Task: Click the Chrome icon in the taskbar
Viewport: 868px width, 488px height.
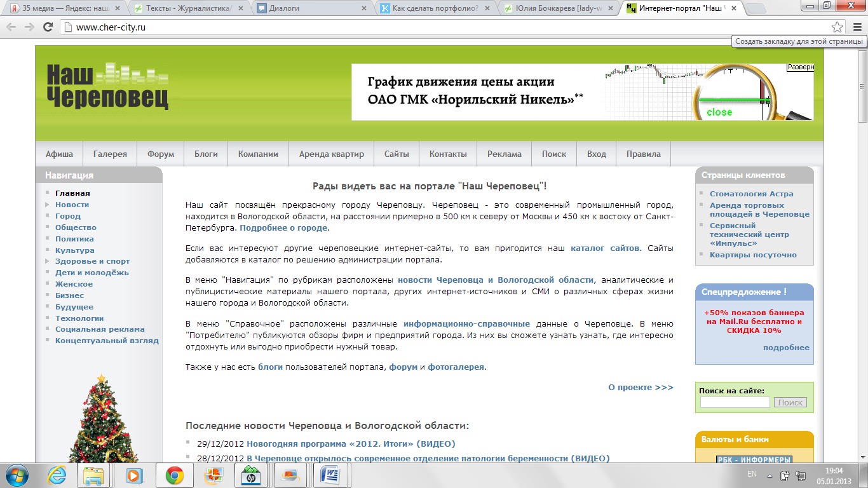Action: tap(174, 475)
